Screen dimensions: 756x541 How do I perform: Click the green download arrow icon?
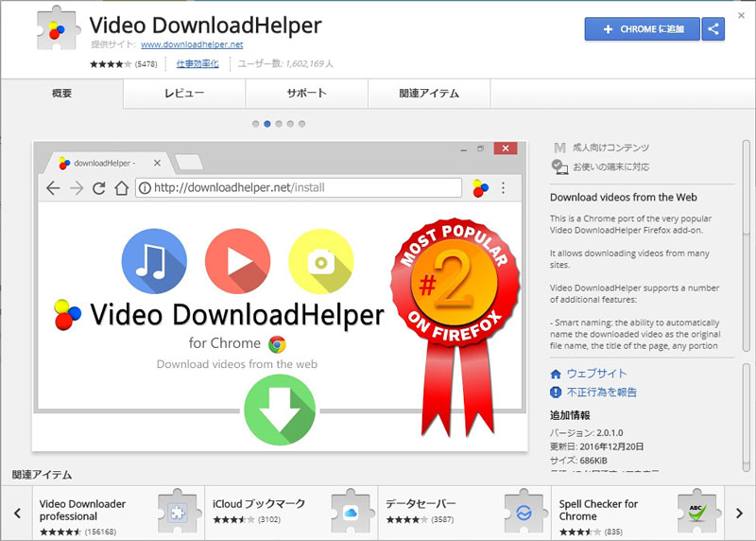click(280, 410)
